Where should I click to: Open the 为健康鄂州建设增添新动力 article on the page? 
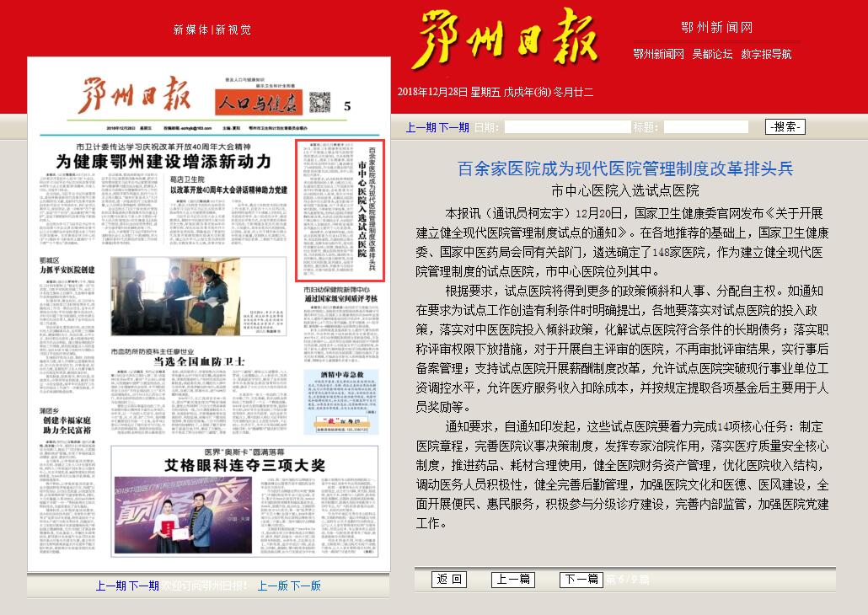[163, 162]
